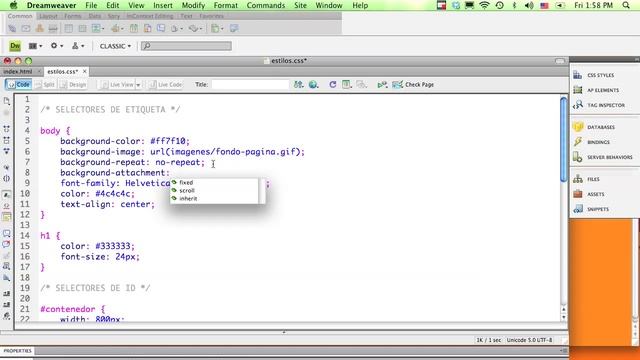Viewport: 640px width, 360px height.
Task: Open the Media dropdown in Common bar
Action: click(118, 29)
